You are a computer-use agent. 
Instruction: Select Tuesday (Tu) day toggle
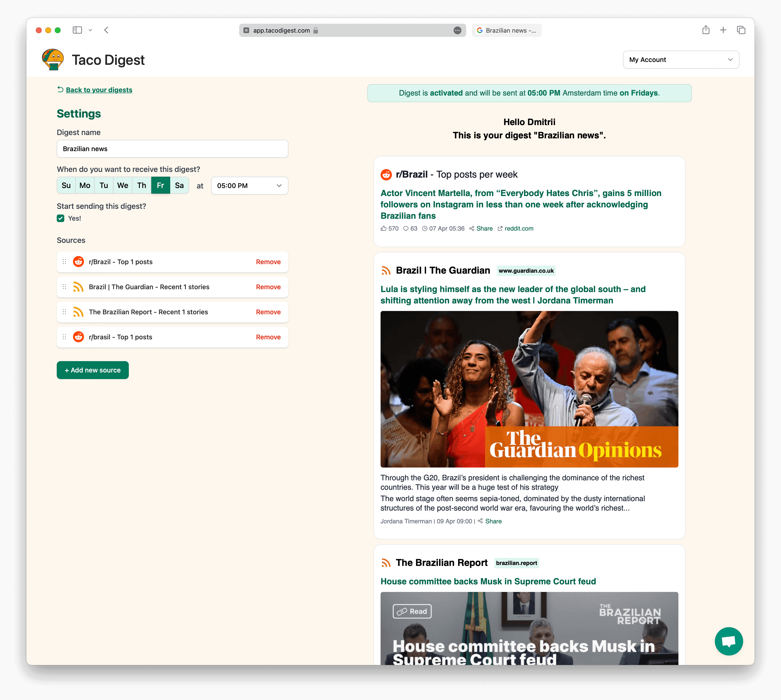(104, 185)
